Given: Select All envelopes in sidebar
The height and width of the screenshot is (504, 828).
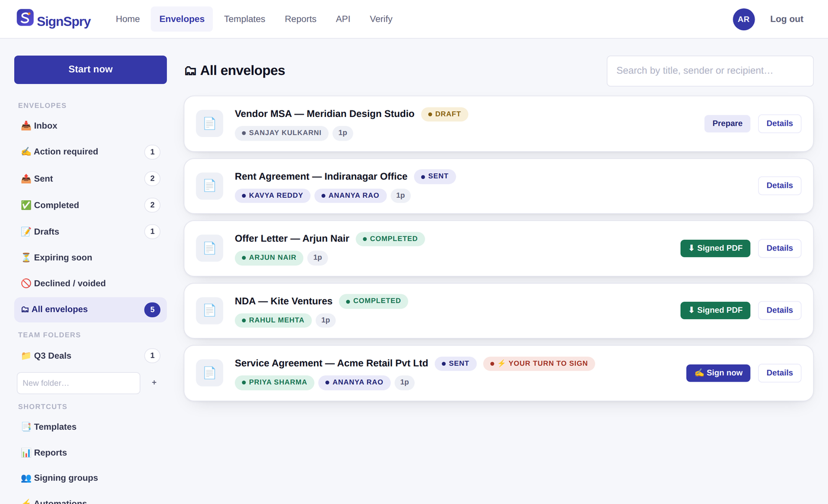Looking at the screenshot, I should [90, 310].
